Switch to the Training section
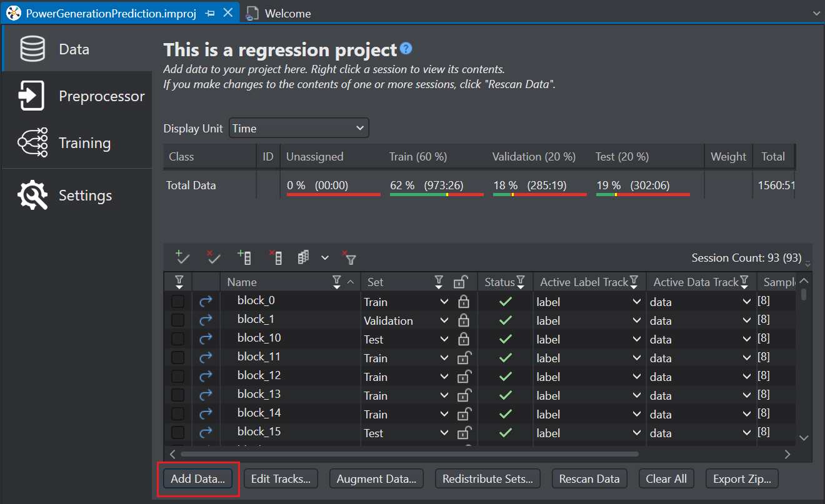This screenshot has width=825, height=504. pos(76,143)
